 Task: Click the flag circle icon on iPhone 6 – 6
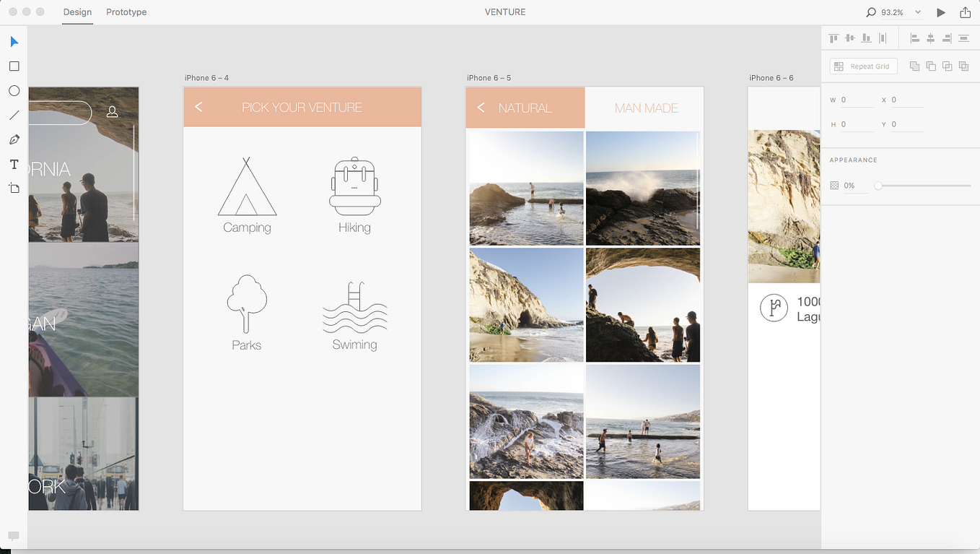tap(774, 308)
